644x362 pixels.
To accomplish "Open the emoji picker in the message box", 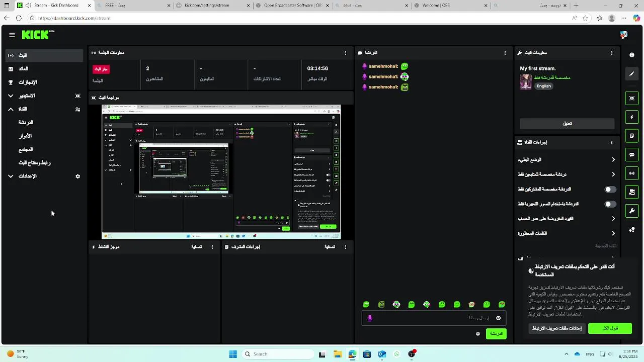I will click(499, 318).
